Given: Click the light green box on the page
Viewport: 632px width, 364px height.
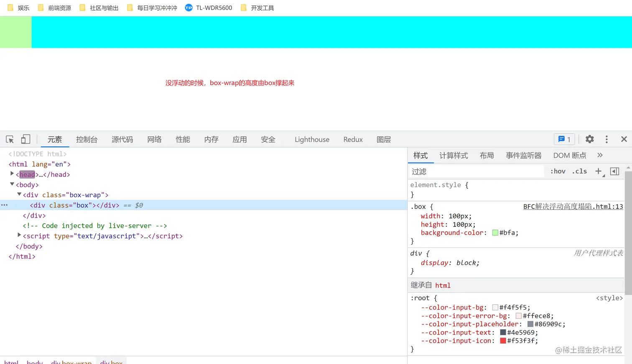Looking at the screenshot, I should [x=15, y=32].
